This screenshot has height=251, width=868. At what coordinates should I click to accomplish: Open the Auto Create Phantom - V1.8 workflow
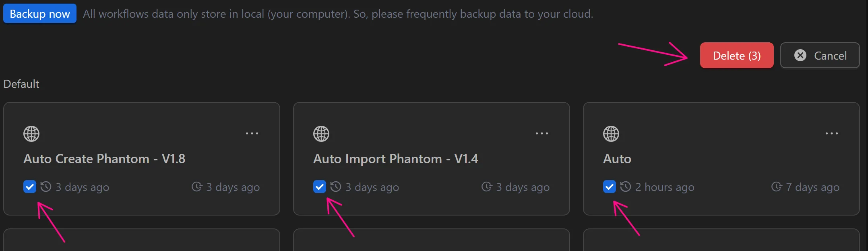point(104,159)
